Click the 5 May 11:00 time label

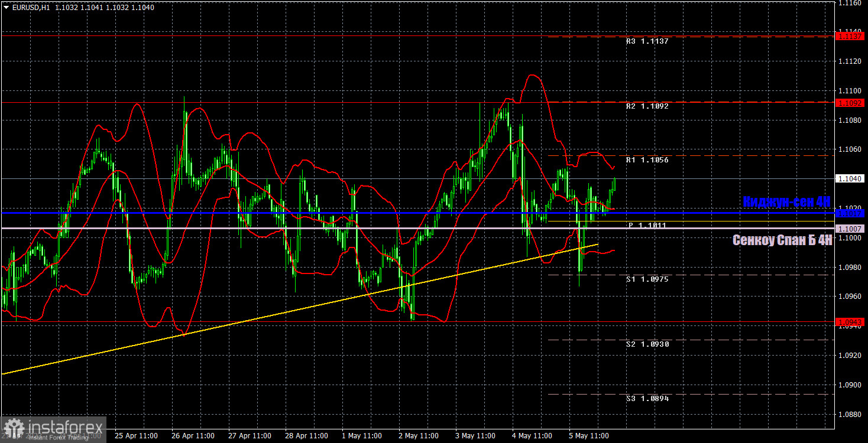(x=590, y=436)
